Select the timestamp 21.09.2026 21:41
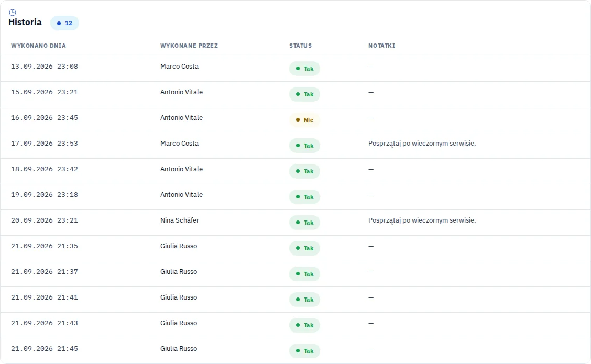591x364 pixels. pos(45,297)
